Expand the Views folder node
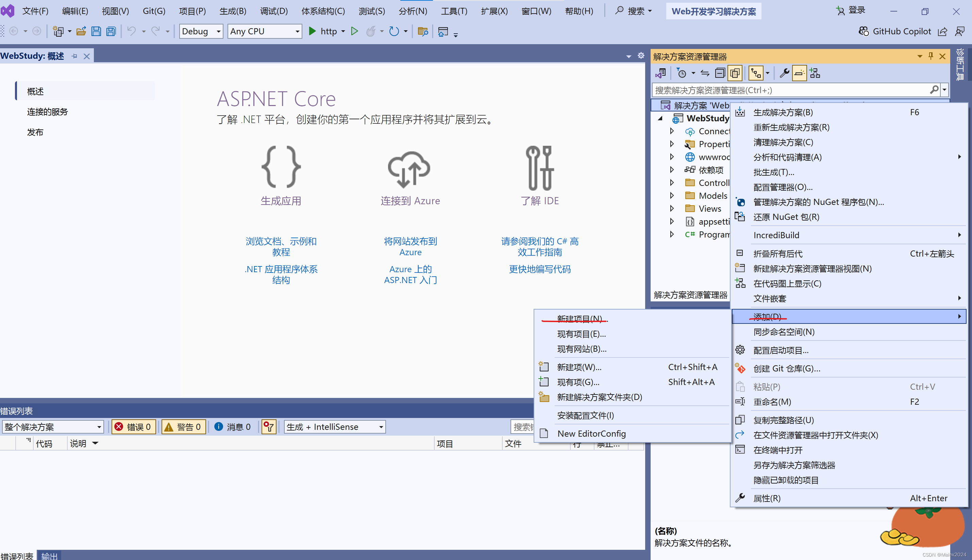Viewport: 972px width, 560px height. 672,208
